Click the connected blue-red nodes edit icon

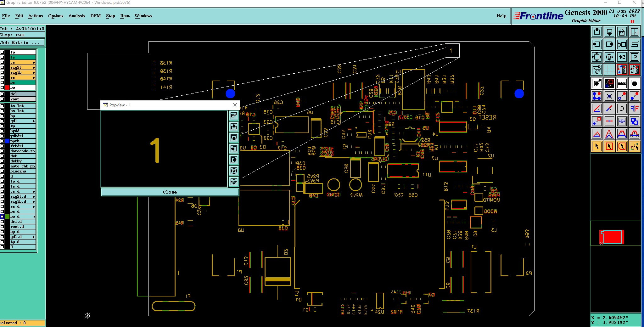(x=597, y=96)
